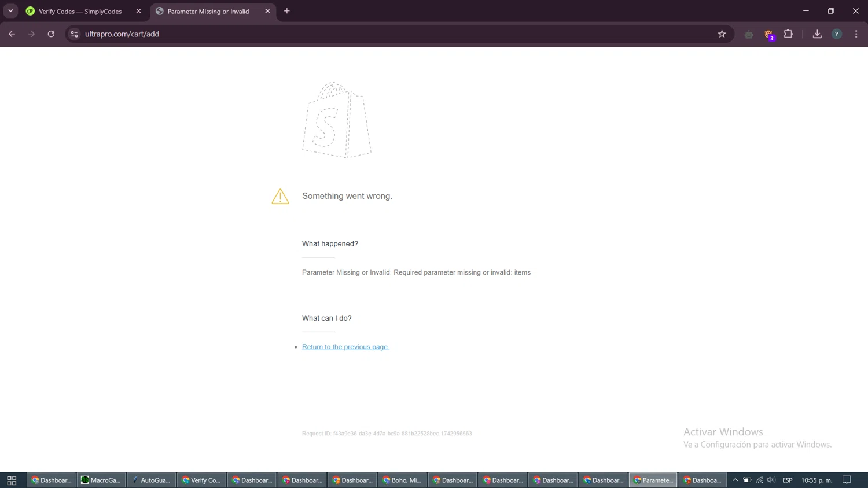Open site information icon in address bar
This screenshot has height=488, width=868.
click(74, 34)
